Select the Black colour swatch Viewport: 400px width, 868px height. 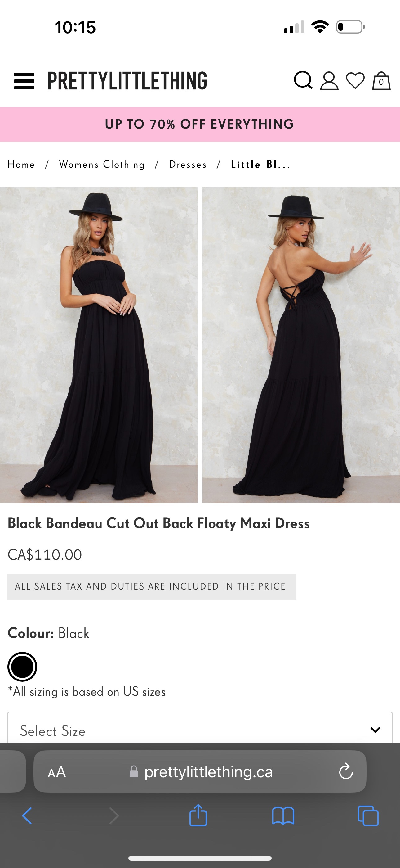[22, 667]
